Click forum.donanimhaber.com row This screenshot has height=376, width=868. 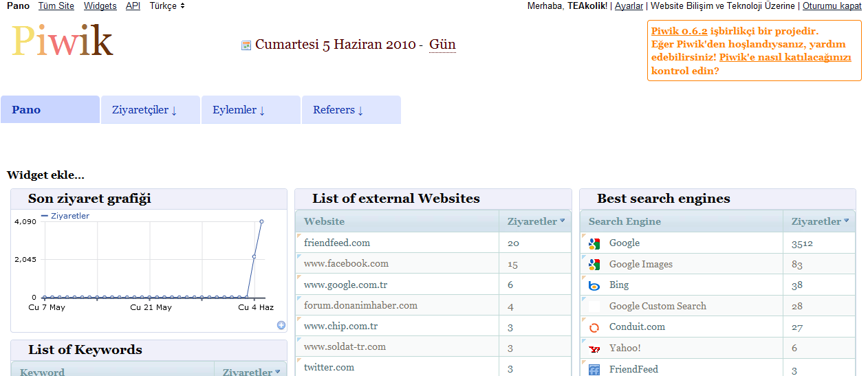point(433,305)
